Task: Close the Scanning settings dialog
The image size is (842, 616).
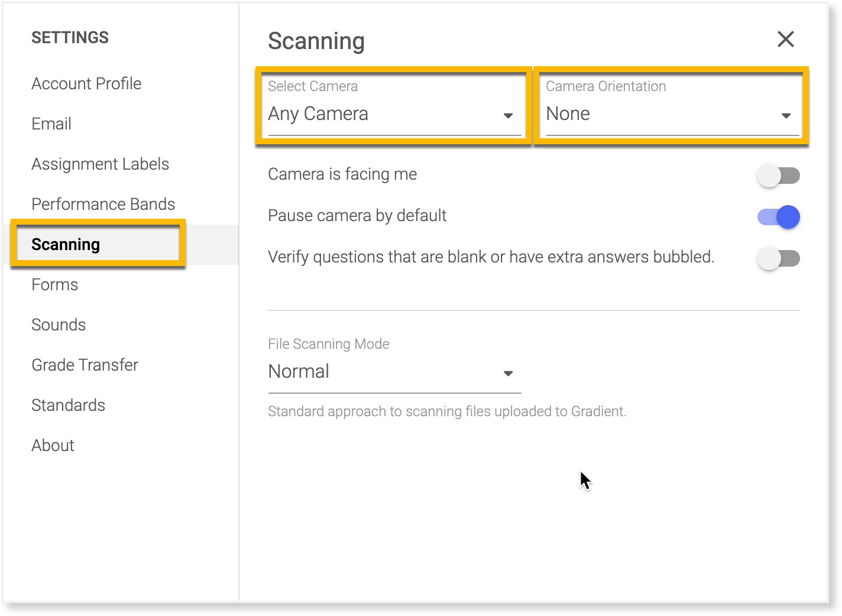Action: coord(786,40)
